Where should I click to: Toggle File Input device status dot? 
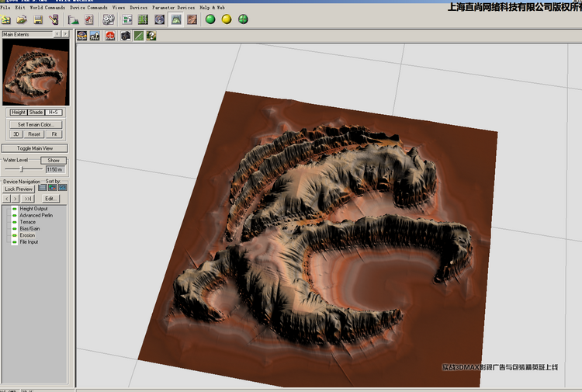pos(15,242)
